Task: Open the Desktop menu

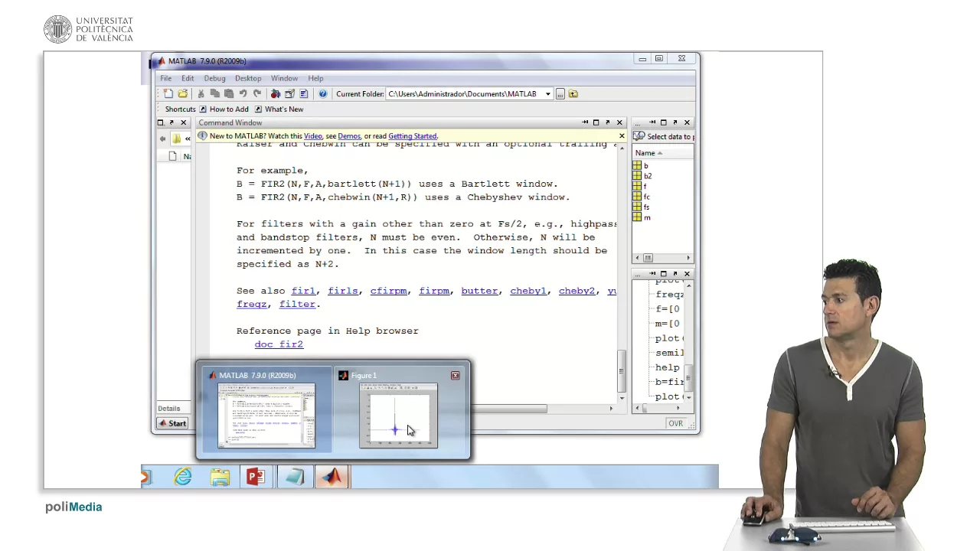Action: pos(248,78)
